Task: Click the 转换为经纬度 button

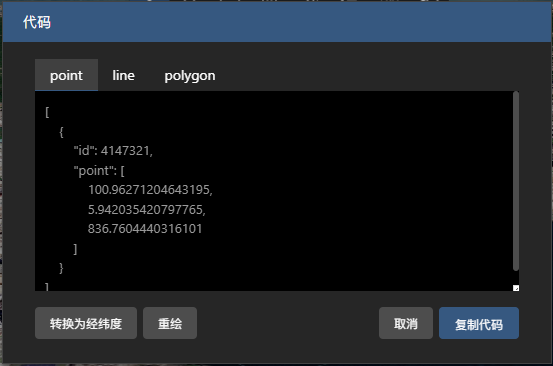Action: [x=86, y=323]
